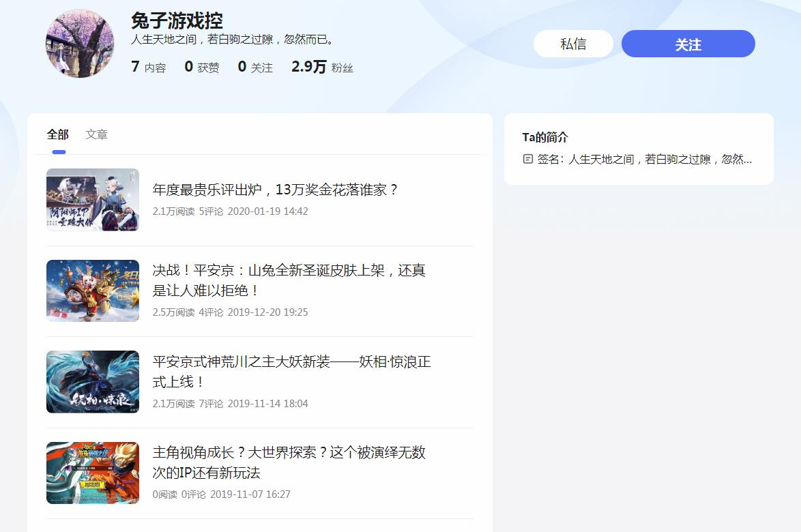801x532 pixels.
Task: Click the 0 获赞 stat
Action: click(202, 67)
